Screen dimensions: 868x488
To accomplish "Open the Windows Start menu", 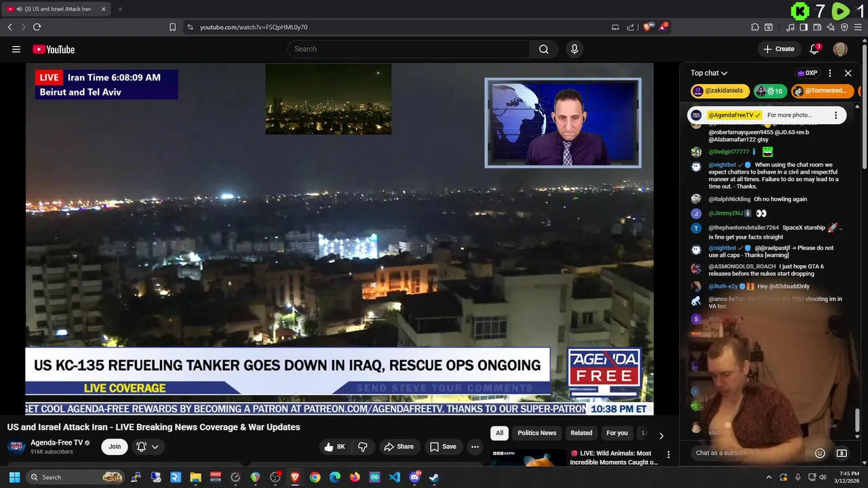I will [x=14, y=477].
